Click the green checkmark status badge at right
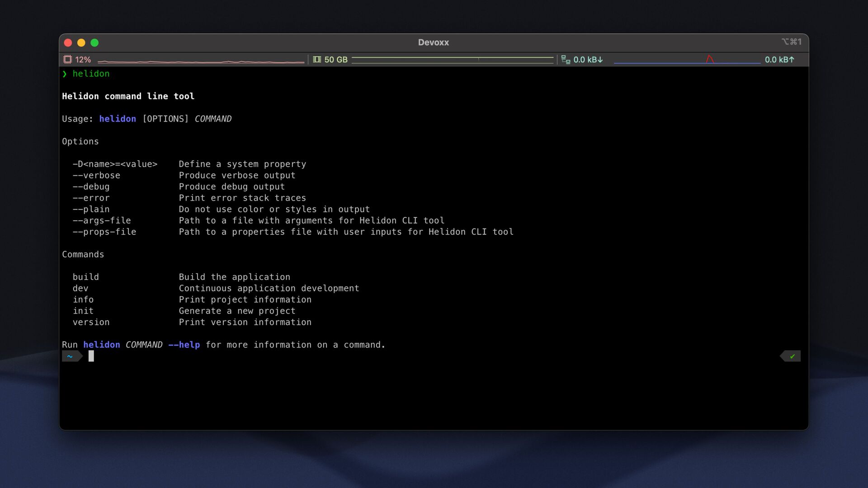Image resolution: width=868 pixels, height=488 pixels. click(792, 357)
